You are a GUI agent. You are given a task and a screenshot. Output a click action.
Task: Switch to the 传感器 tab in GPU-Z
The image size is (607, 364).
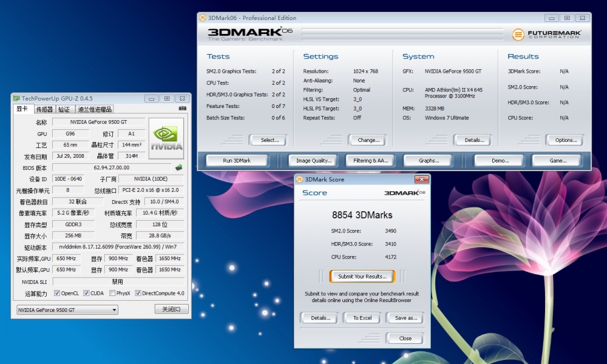point(44,109)
